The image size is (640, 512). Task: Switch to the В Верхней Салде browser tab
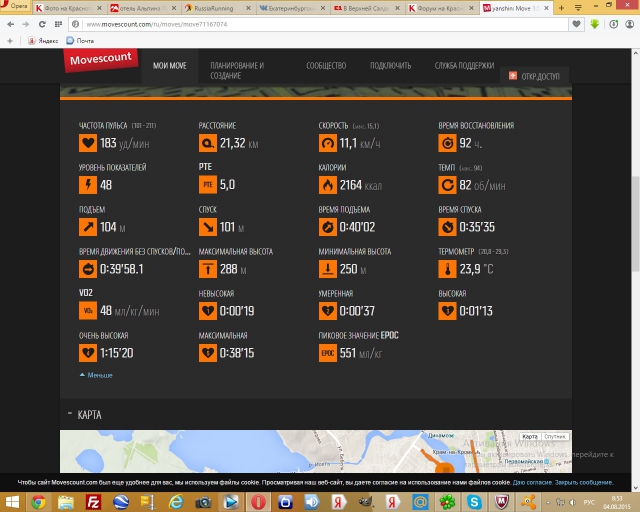(366, 8)
